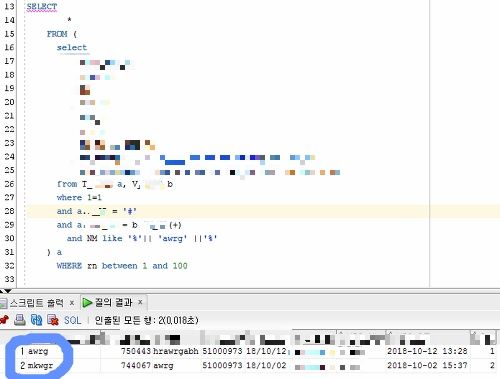Click line number 28 in the gutter
The height and width of the screenshot is (379, 500).
click(x=9, y=211)
